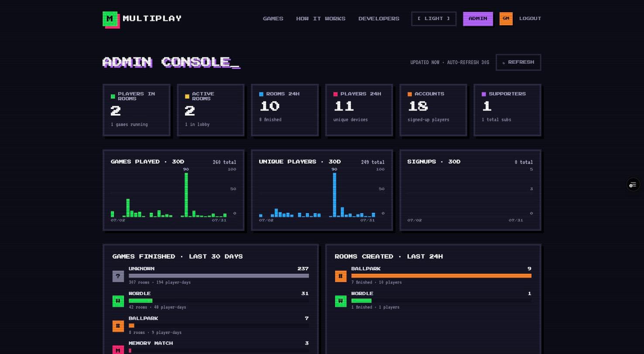Screen dimensions: 644x354
Task: Open the Games nav menu
Action: coord(273,19)
